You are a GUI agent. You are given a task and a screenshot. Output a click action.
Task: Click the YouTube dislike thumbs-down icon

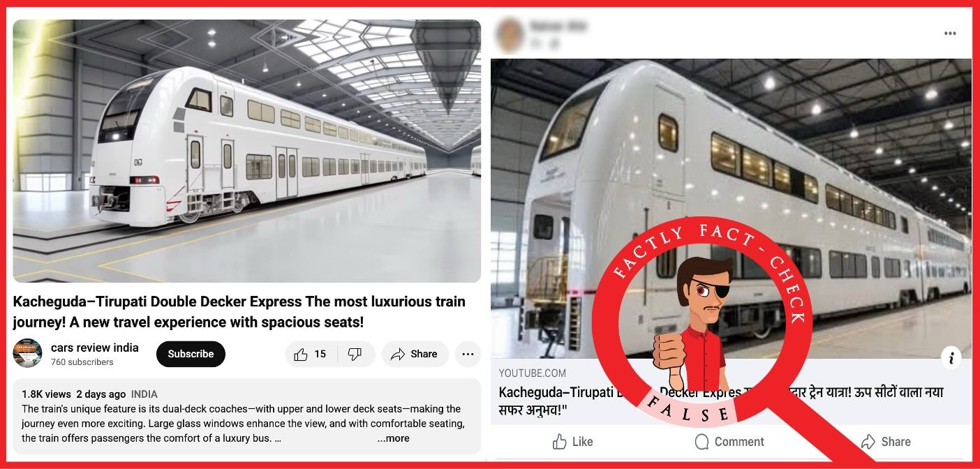point(355,355)
